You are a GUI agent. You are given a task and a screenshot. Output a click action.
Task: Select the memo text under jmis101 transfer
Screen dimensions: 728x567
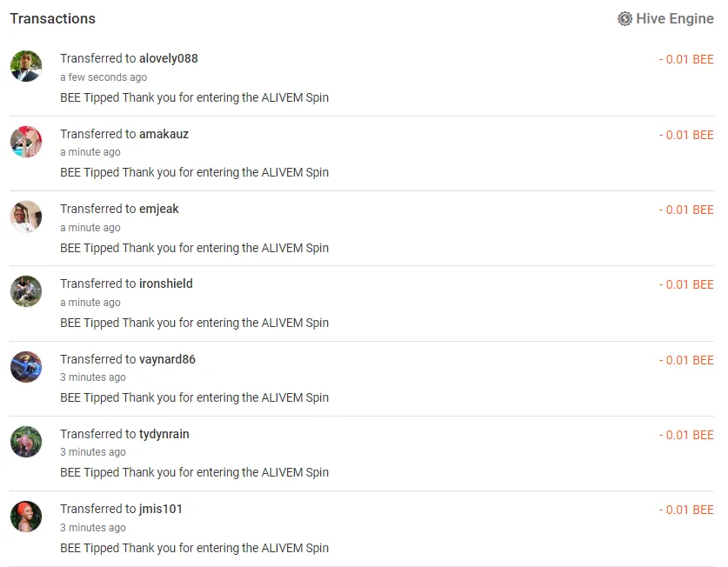[x=194, y=548]
